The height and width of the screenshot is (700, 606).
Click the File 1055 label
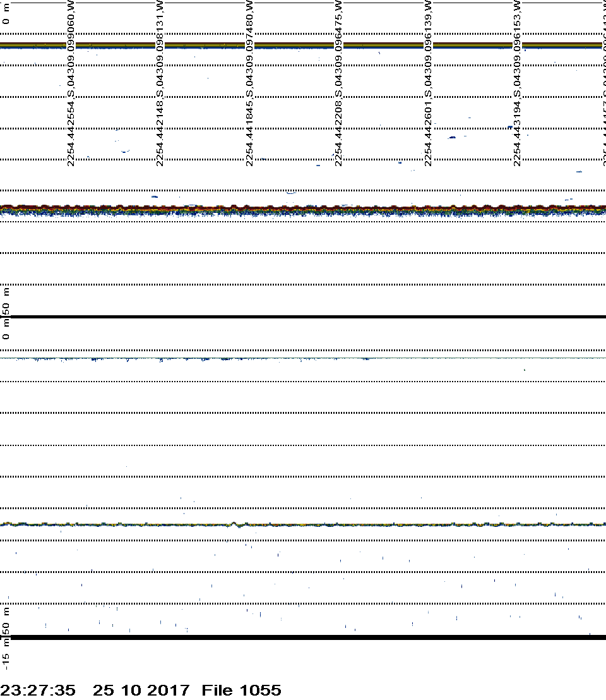pos(241,690)
